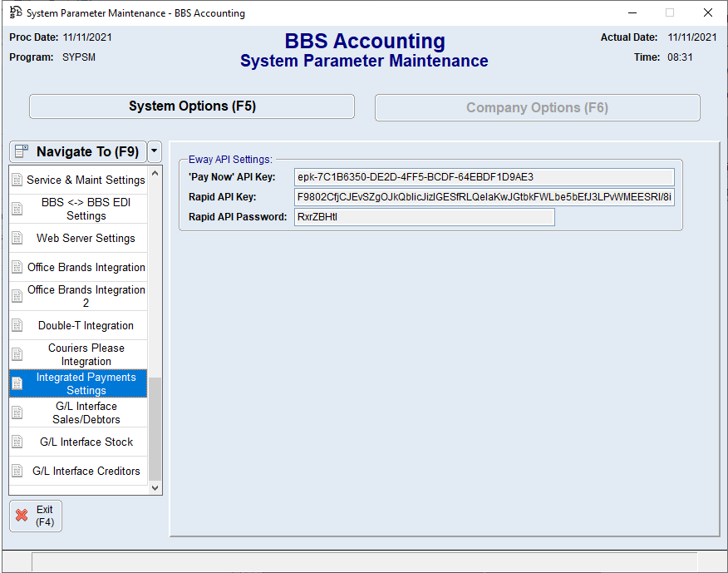Focus the Rapid API Password field
Image resolution: width=728 pixels, height=573 pixels.
tap(424, 217)
